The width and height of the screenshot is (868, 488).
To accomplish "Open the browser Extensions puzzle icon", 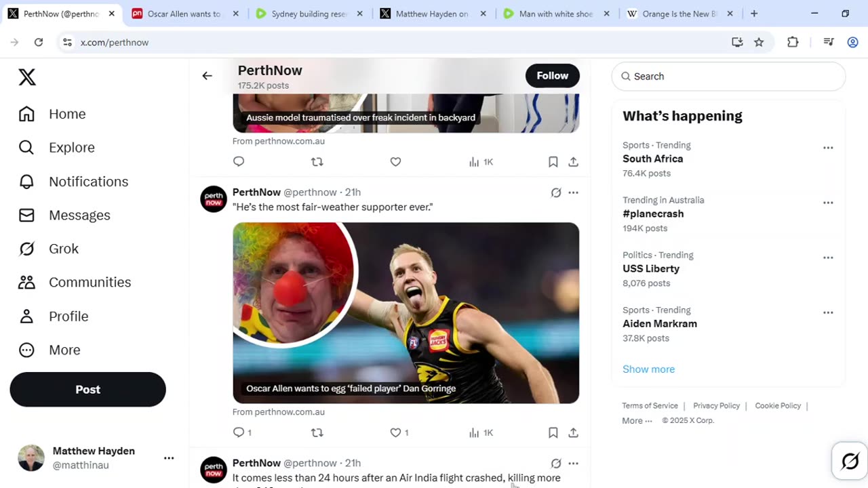I will (793, 42).
